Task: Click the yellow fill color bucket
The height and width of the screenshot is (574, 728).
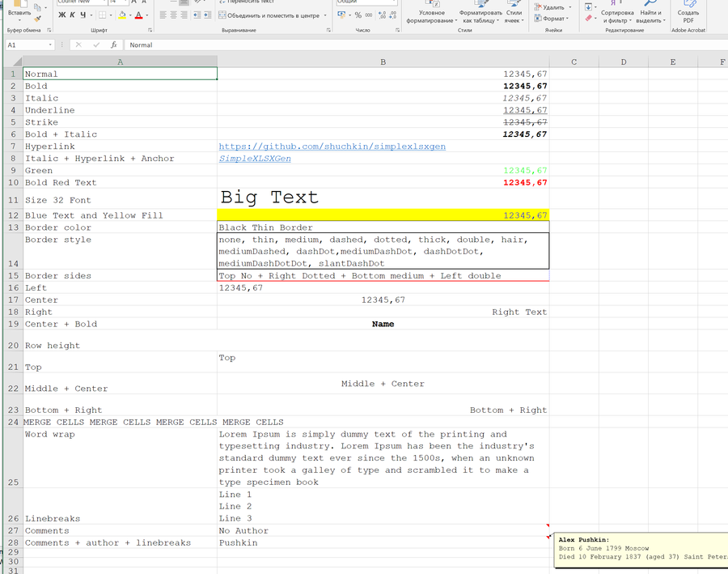Action: click(122, 15)
